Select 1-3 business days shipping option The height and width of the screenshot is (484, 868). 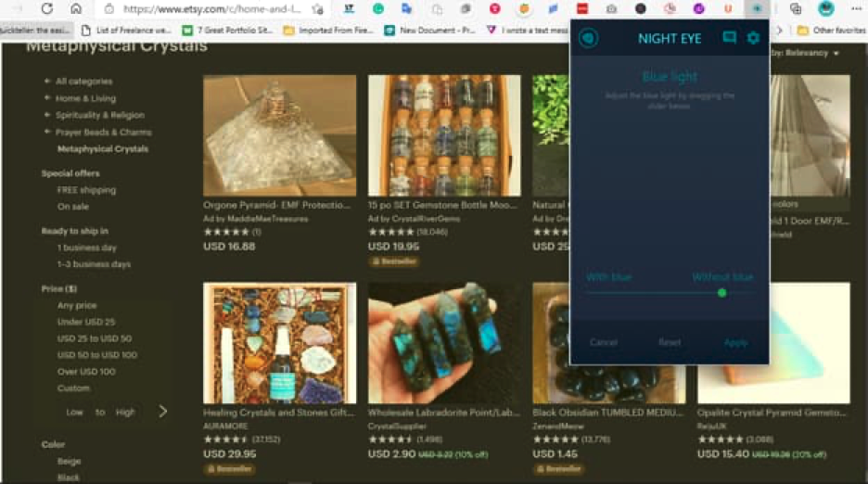94,264
